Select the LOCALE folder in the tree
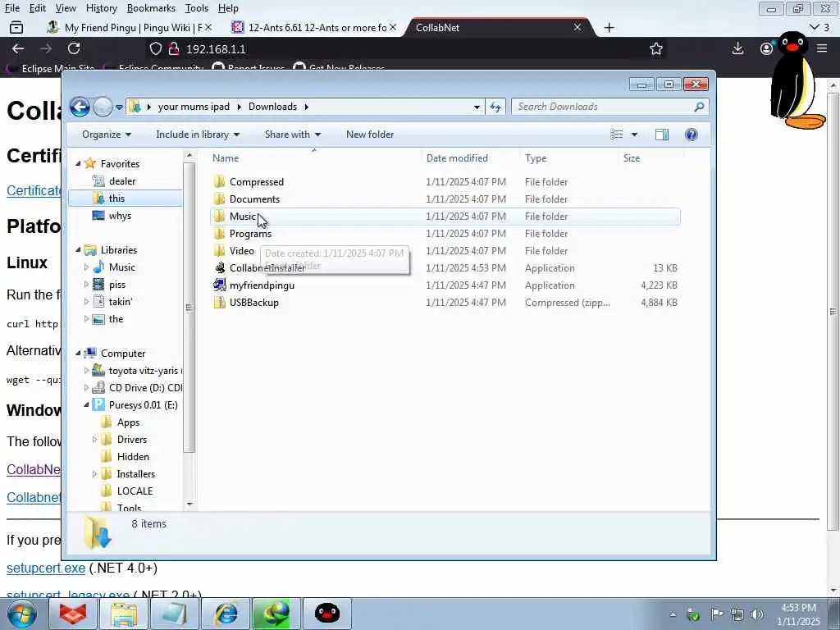This screenshot has width=840, height=630. [135, 491]
